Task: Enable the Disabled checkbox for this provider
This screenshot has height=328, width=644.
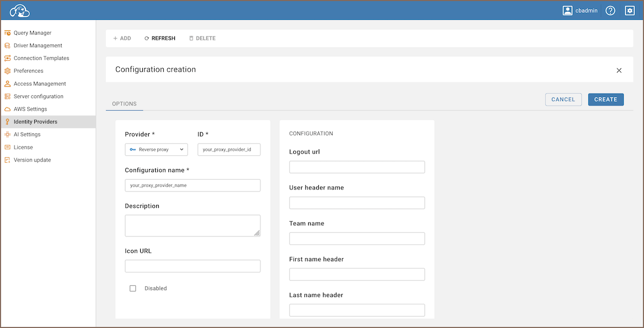Action: 133,288
